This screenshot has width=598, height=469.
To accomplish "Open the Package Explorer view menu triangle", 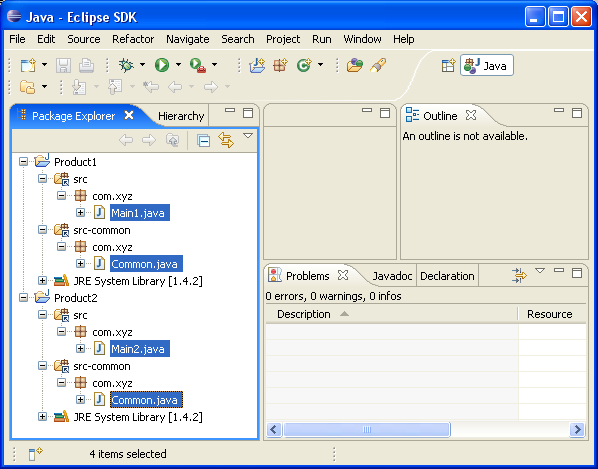I will (x=248, y=136).
